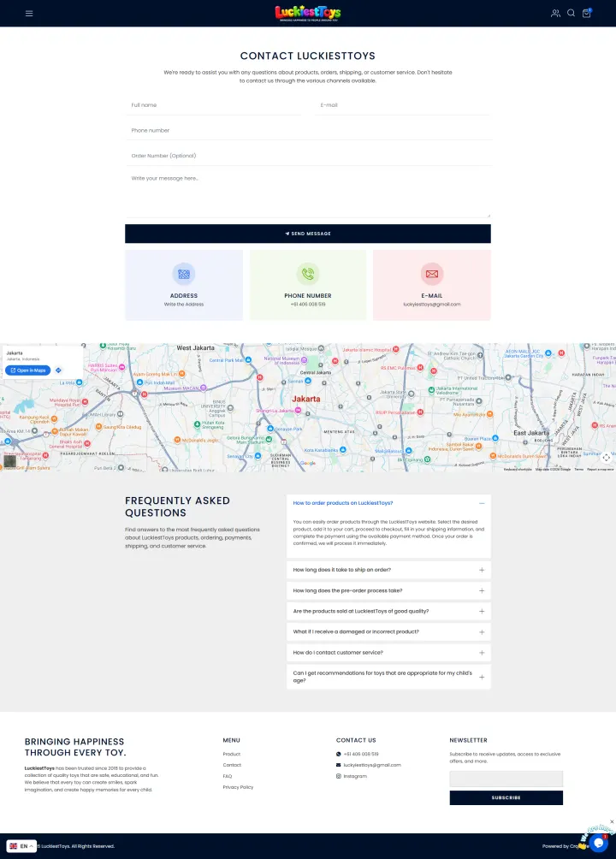Click the address map icon
Viewport: 616px width, 859px height.
point(184,274)
